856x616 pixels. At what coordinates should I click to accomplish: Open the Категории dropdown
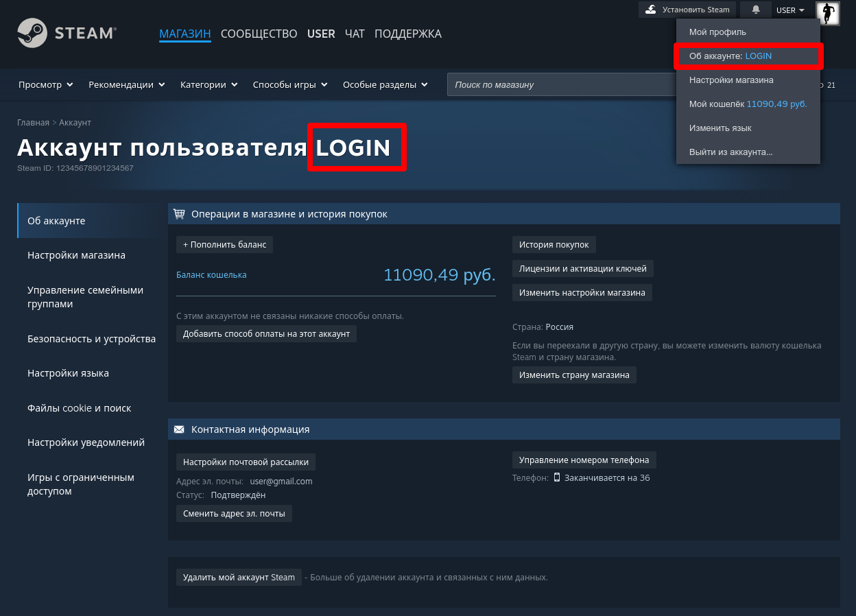pos(209,85)
